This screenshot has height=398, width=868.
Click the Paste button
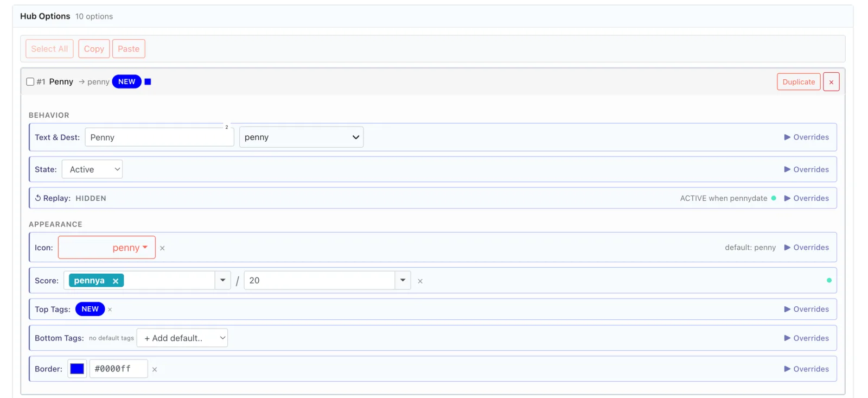pyautogui.click(x=129, y=49)
